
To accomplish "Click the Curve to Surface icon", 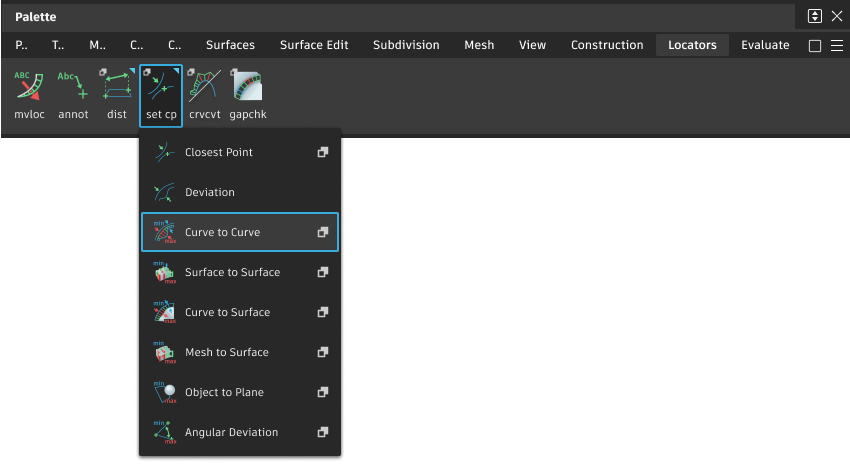I will pos(165,312).
